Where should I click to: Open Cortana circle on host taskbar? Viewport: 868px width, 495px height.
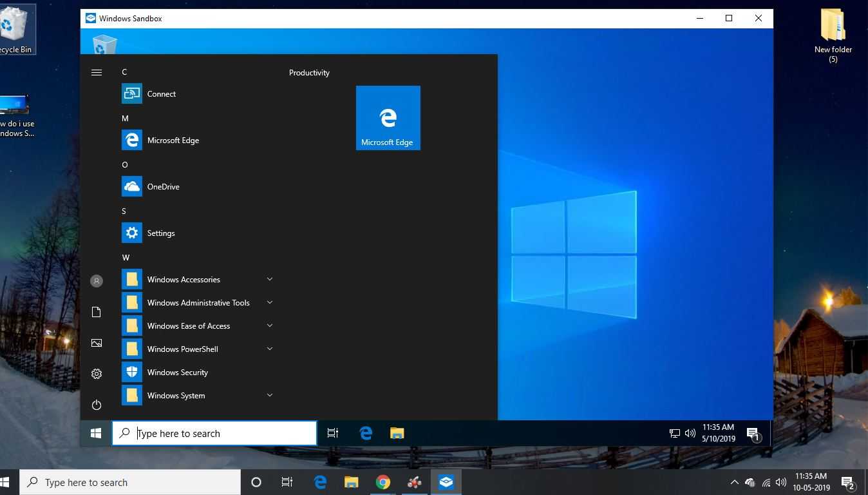256,482
